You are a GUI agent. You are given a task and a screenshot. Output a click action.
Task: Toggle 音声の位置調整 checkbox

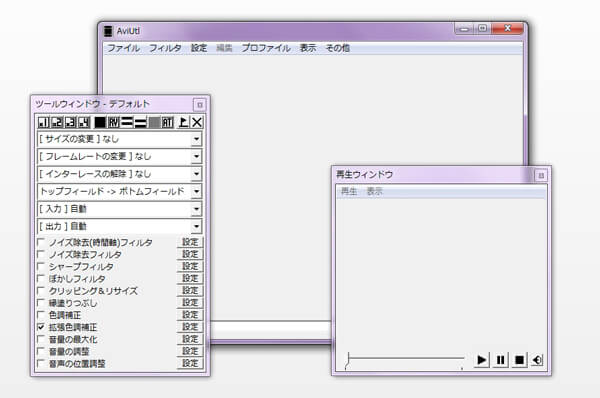coord(41,363)
